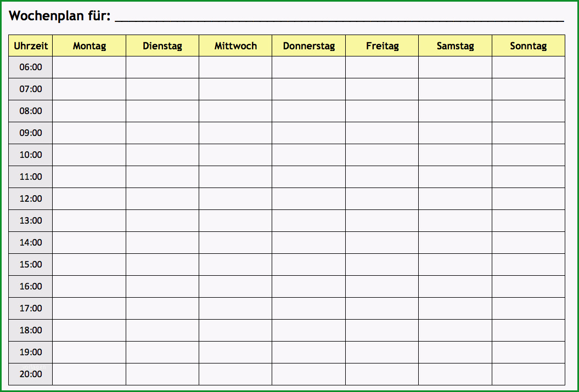Click the 15:00 time label
The image size is (579, 392).
click(31, 264)
